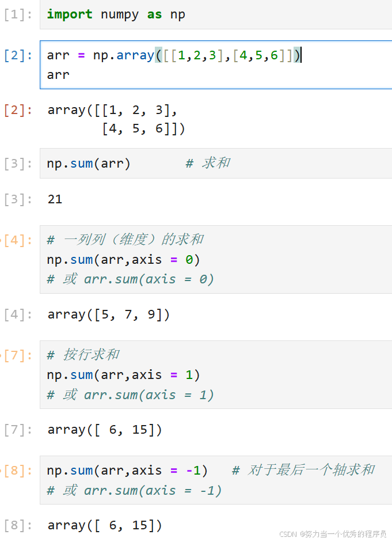Select cell with np.sum(arr,axis = 0)
Screen dimensions: 392x542
pyautogui.click(x=216, y=259)
